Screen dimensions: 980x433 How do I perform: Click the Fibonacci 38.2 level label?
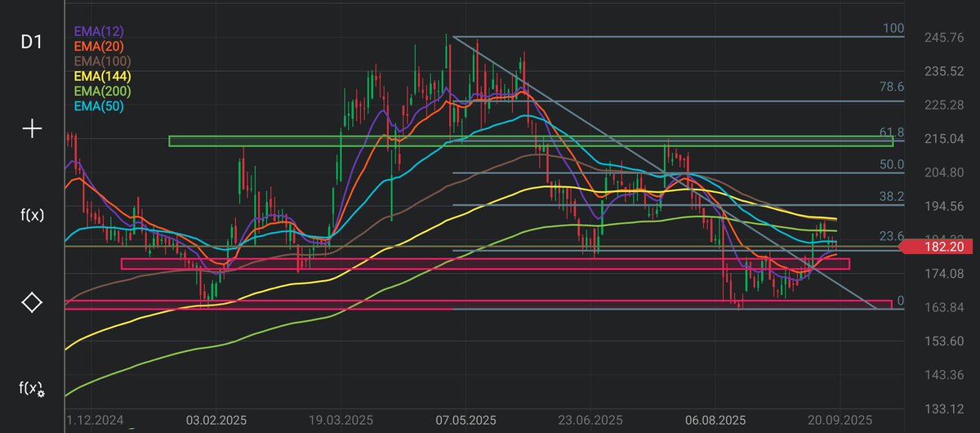pos(891,197)
